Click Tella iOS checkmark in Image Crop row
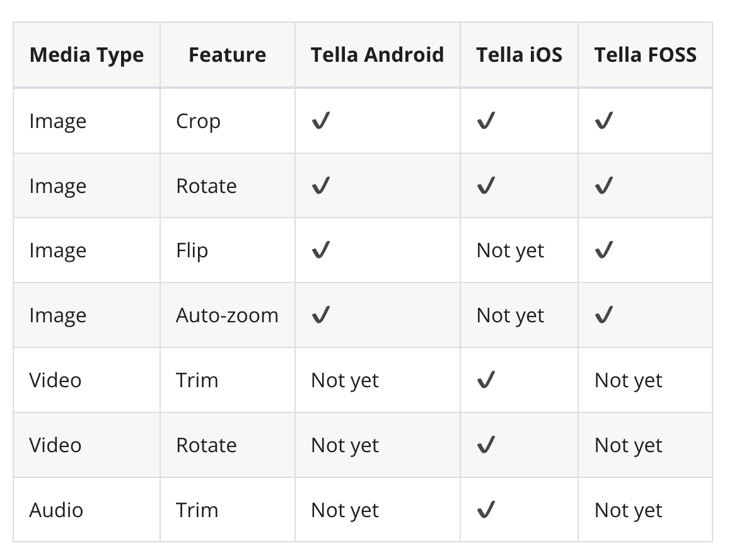 [x=486, y=120]
